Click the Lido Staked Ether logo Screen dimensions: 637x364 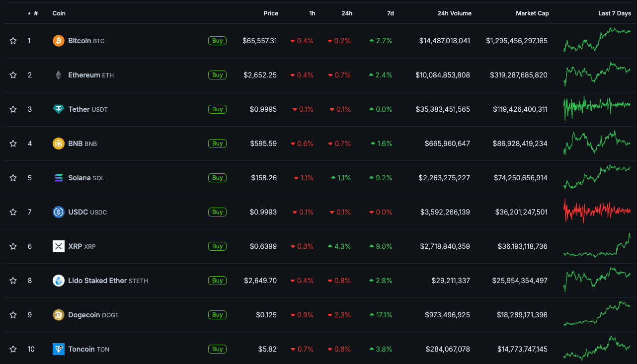(x=59, y=281)
